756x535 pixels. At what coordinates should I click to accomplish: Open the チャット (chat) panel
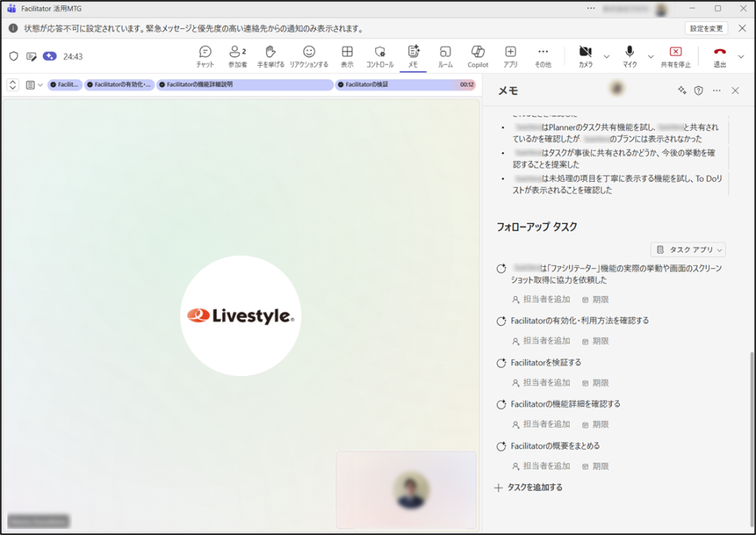205,56
